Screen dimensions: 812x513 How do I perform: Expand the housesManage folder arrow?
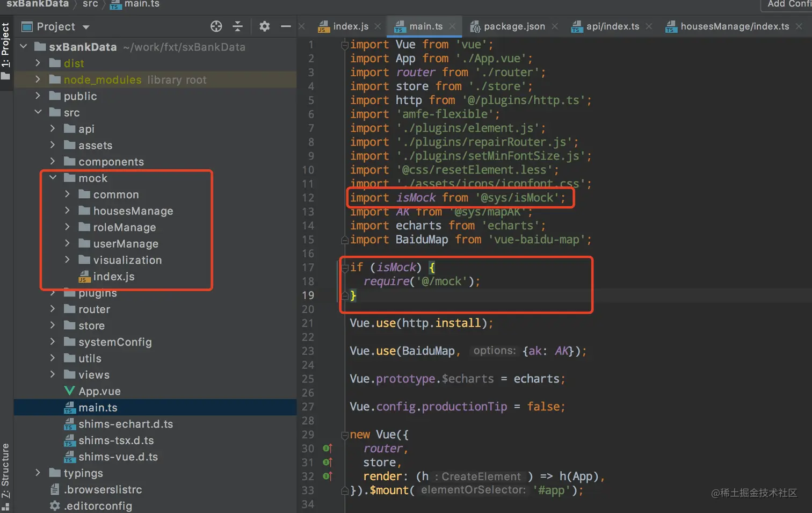click(x=67, y=211)
